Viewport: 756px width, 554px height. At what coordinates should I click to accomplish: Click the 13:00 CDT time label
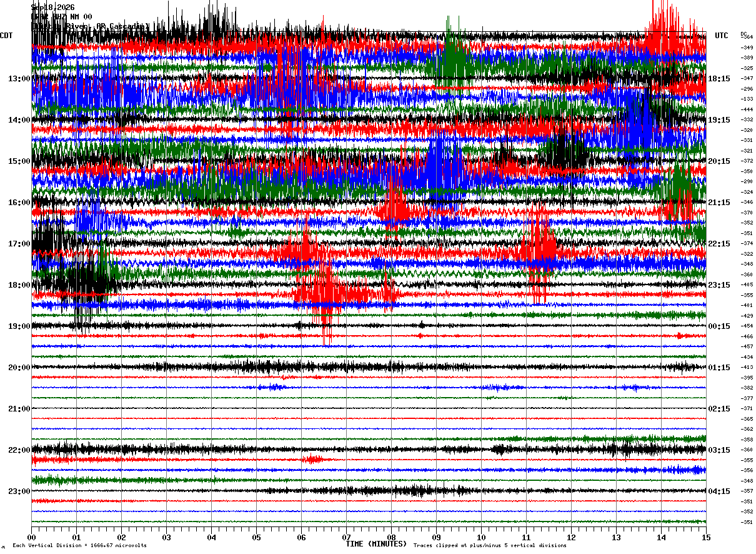[19, 79]
